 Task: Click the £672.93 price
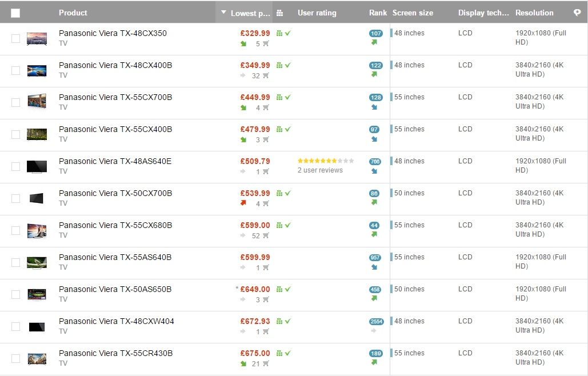255,321
